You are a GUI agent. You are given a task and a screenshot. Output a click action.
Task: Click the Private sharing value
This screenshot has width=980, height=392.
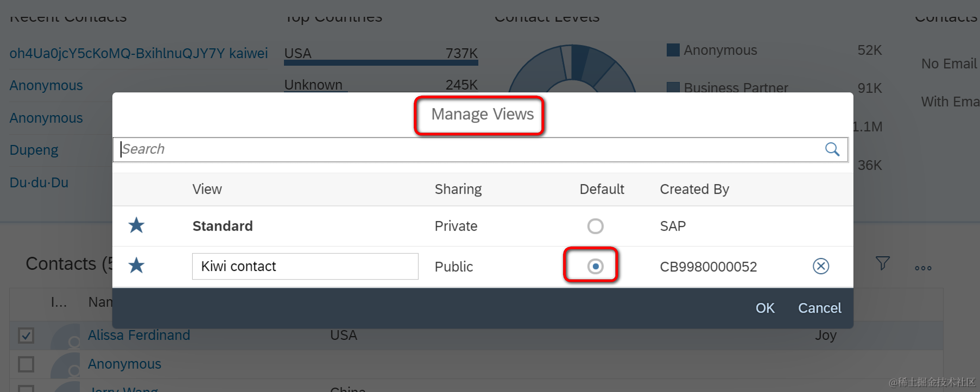point(456,226)
